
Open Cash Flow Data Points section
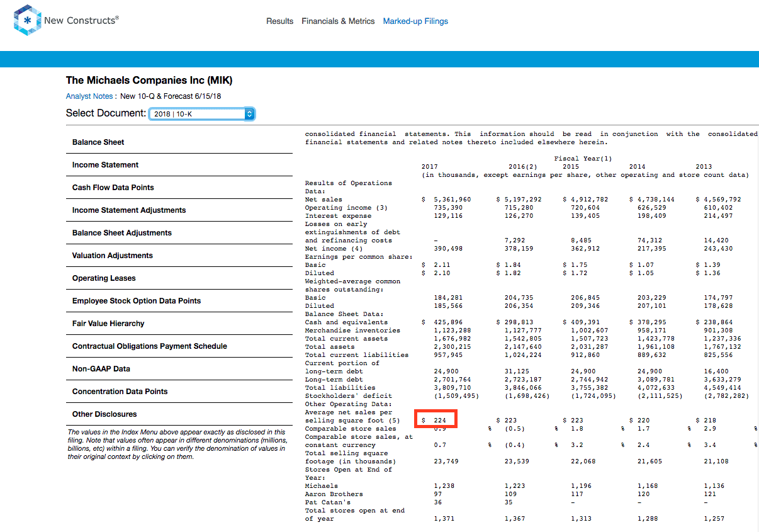pyautogui.click(x=179, y=188)
